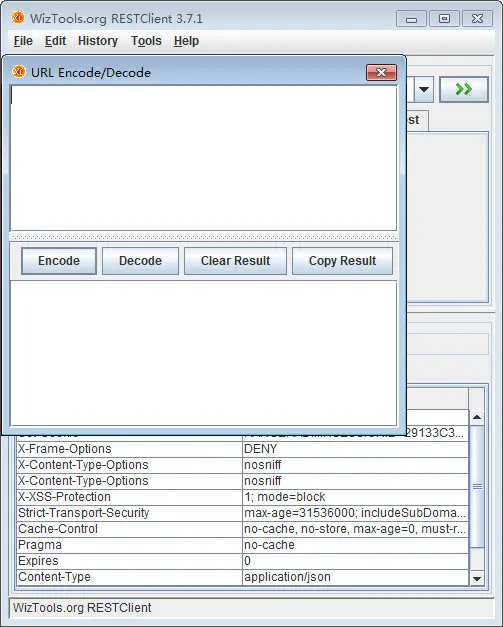
Task: Minimize the RESTClient main window
Action: pyautogui.click(x=411, y=19)
